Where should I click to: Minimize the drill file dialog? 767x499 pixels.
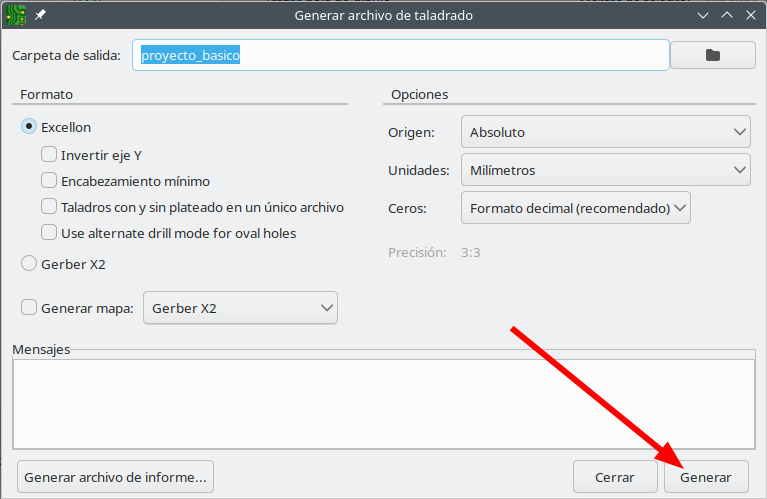(704, 16)
